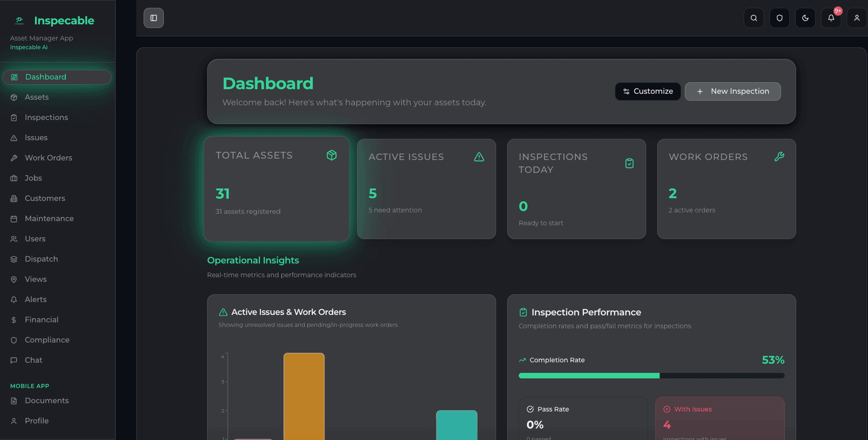Toggle the sidebar collapse button

154,18
